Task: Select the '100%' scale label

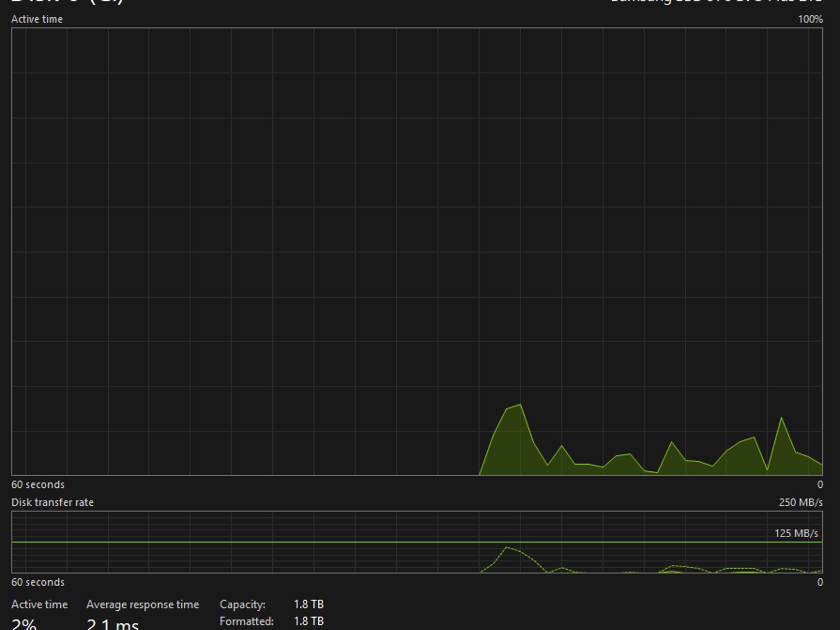Action: click(x=810, y=19)
